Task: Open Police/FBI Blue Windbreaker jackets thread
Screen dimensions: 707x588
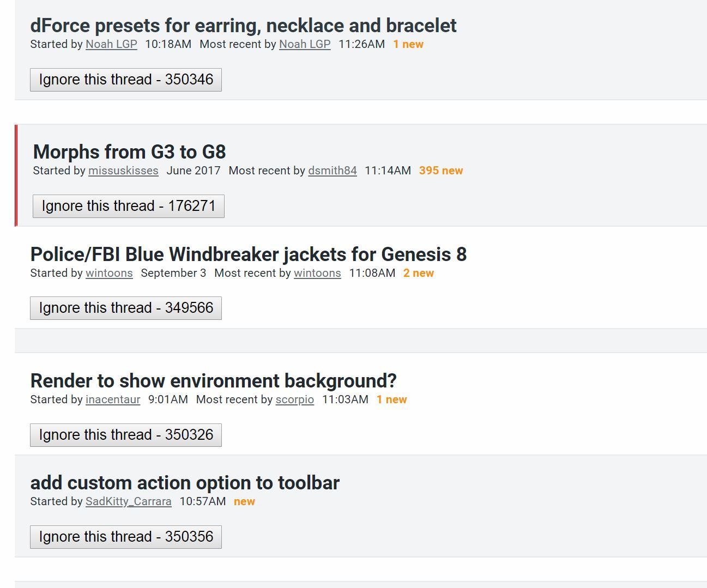Action: point(248,254)
